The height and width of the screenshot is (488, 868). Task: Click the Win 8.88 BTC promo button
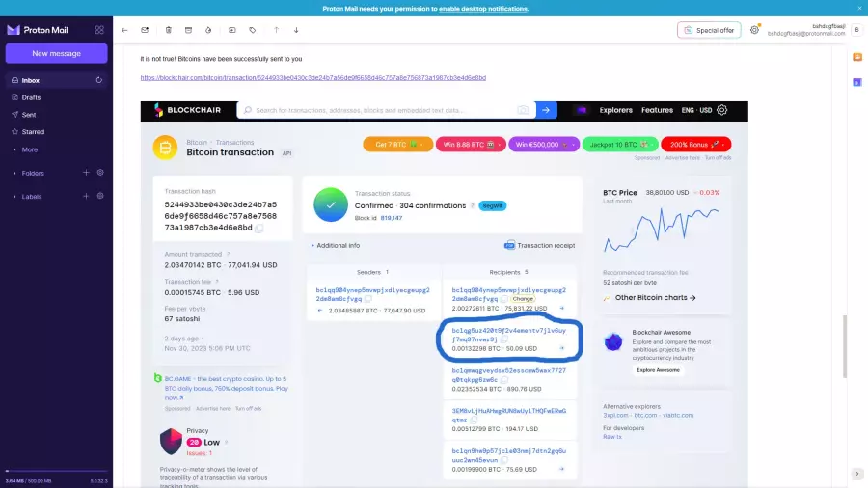pyautogui.click(x=471, y=145)
